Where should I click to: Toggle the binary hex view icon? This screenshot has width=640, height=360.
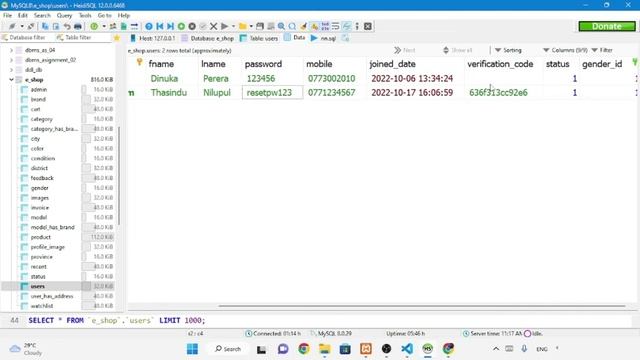point(325,27)
